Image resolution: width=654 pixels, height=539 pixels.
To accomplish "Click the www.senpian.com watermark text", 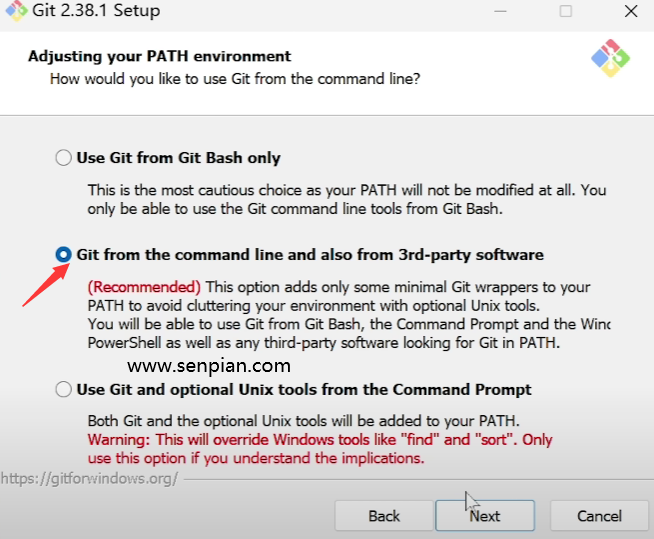I will [x=209, y=366].
